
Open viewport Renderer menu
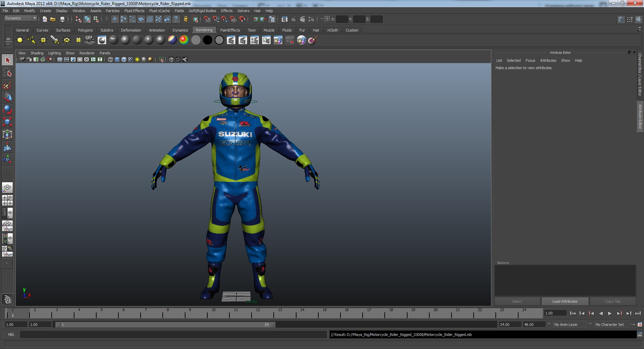(x=87, y=53)
